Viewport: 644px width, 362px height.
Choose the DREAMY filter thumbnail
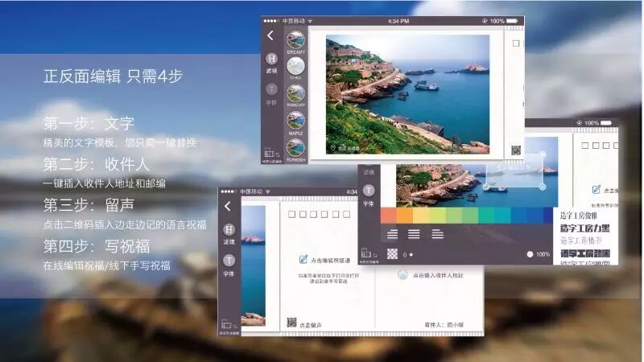pyautogui.click(x=295, y=40)
